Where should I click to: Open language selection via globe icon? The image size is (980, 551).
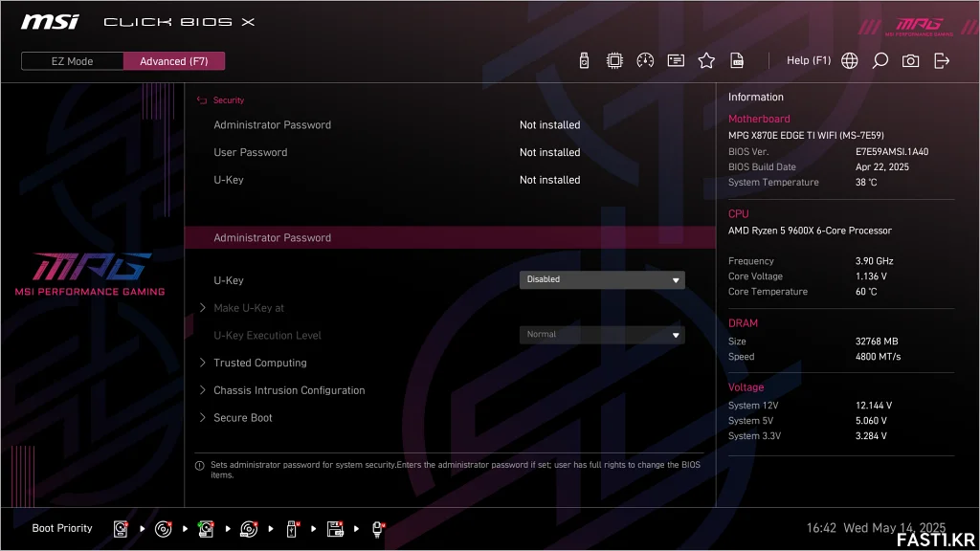(x=850, y=60)
